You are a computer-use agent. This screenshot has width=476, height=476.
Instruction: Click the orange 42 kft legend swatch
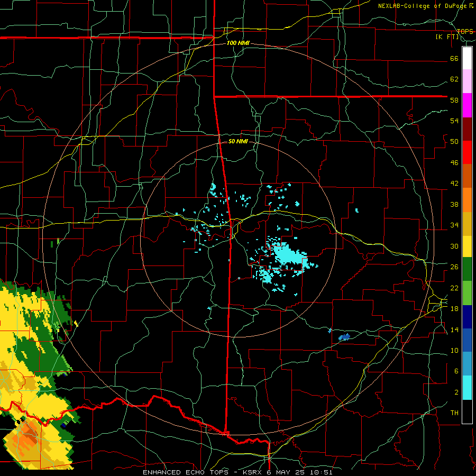(467, 199)
